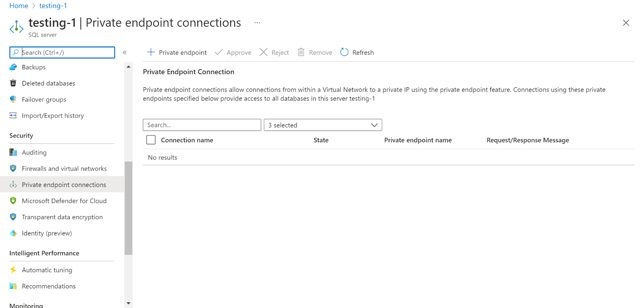Click the Automatic tuning lightning bolt icon
Image resolution: width=644 pixels, height=308 pixels.
[x=13, y=270]
